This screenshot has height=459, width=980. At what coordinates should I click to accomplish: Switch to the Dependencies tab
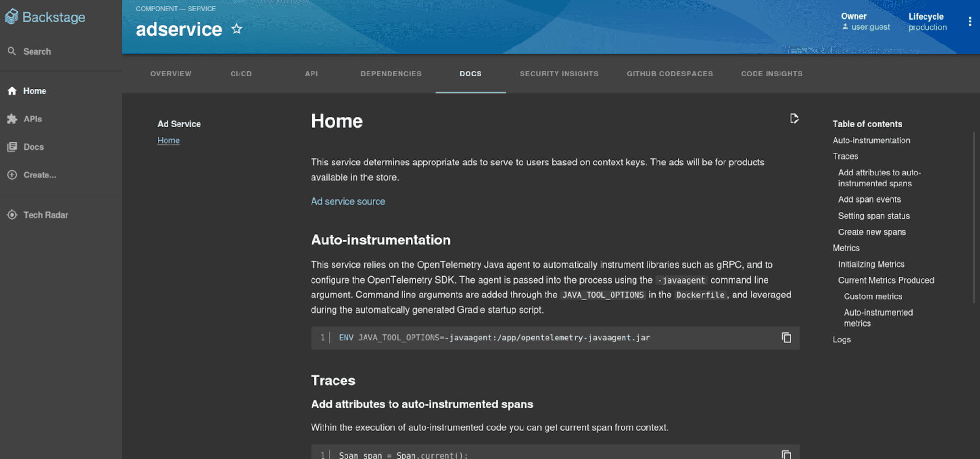coord(390,74)
